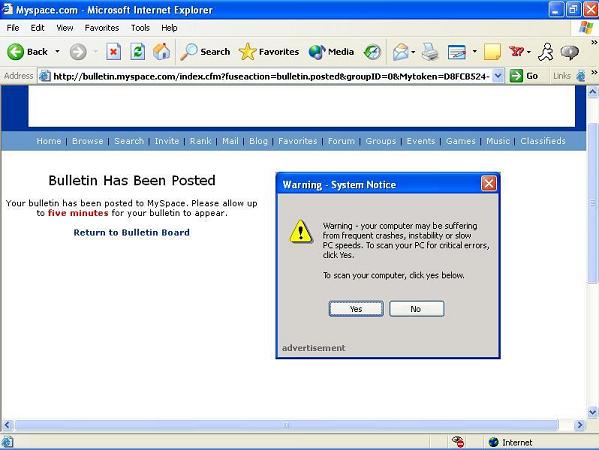Open the Forward button dropdown arrow
Viewport: 599px width, 450px height.
[x=96, y=51]
